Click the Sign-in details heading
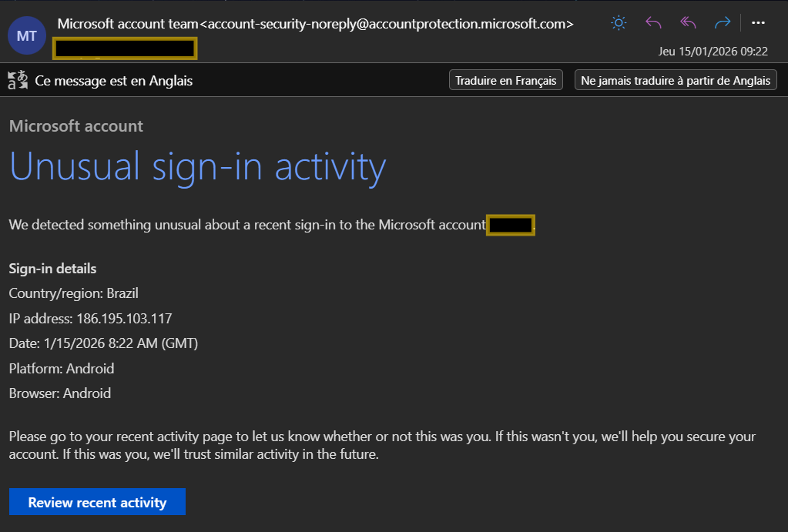This screenshot has height=532, width=788. pyautogui.click(x=52, y=269)
